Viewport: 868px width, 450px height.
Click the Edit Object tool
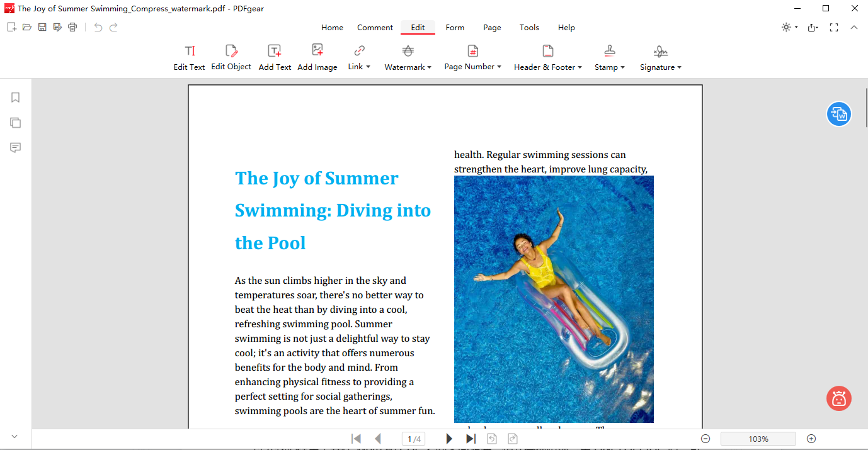(x=231, y=57)
